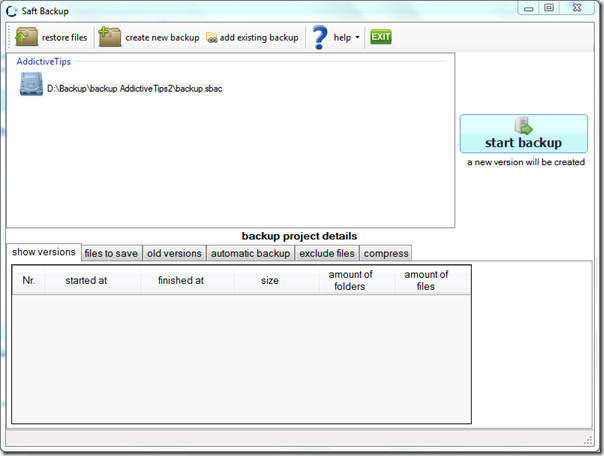Click the create new backup box icon
Image resolution: width=604 pixels, height=456 pixels.
pos(109,37)
